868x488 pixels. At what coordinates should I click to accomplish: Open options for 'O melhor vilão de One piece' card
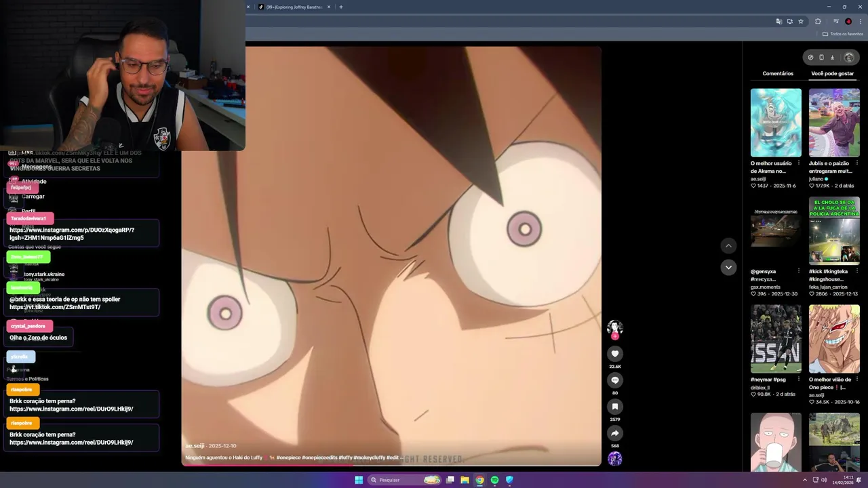pyautogui.click(x=856, y=380)
